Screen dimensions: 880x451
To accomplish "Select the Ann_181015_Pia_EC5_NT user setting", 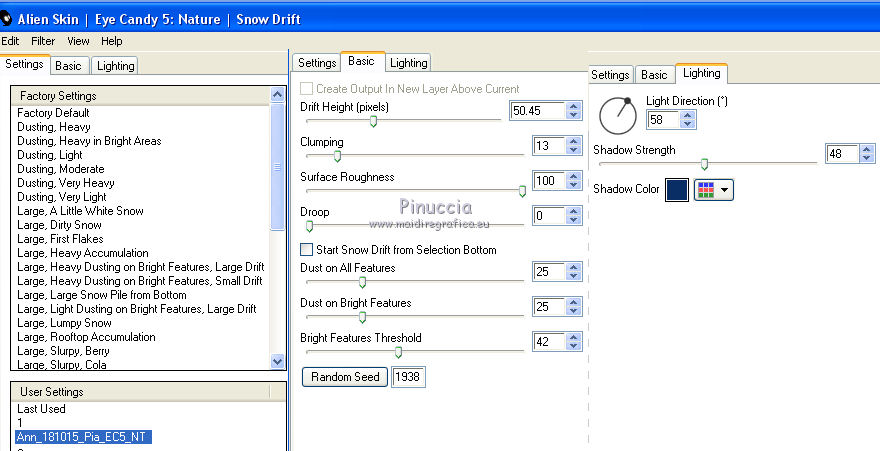I will (83, 437).
